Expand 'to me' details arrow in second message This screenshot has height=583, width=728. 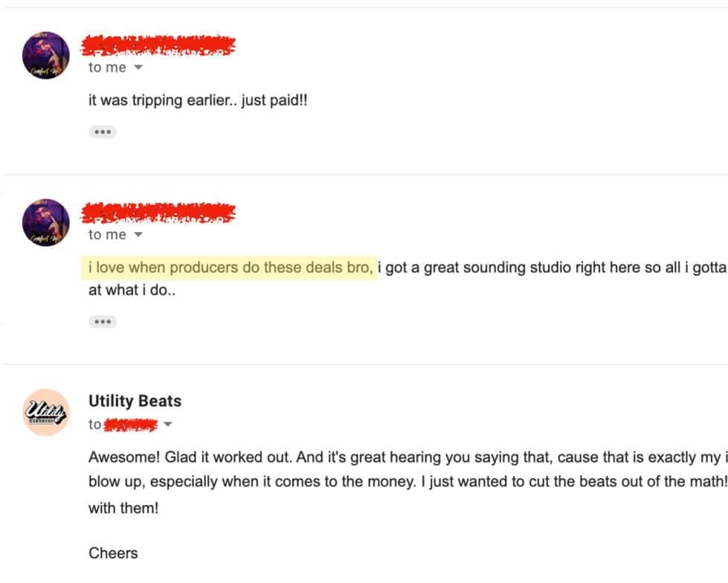[137, 235]
